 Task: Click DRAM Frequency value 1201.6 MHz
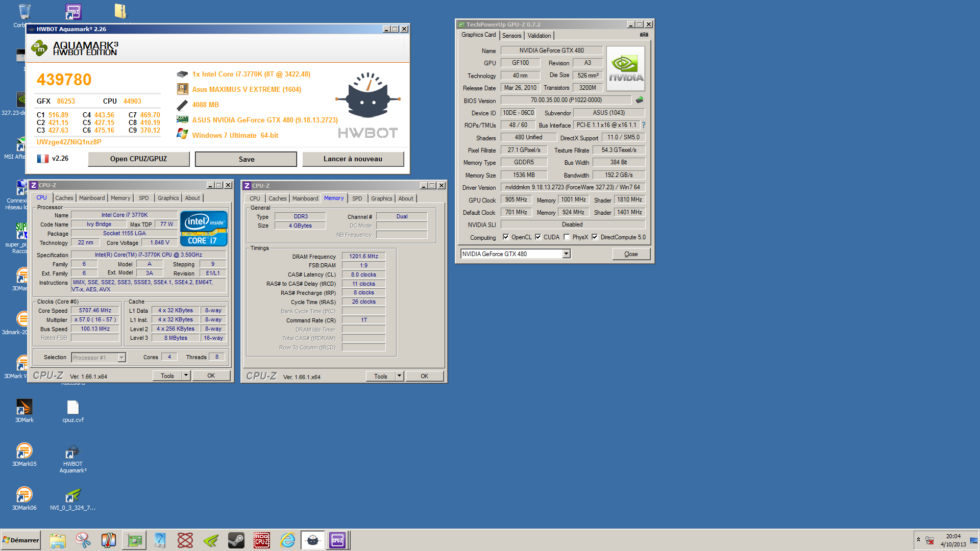363,257
